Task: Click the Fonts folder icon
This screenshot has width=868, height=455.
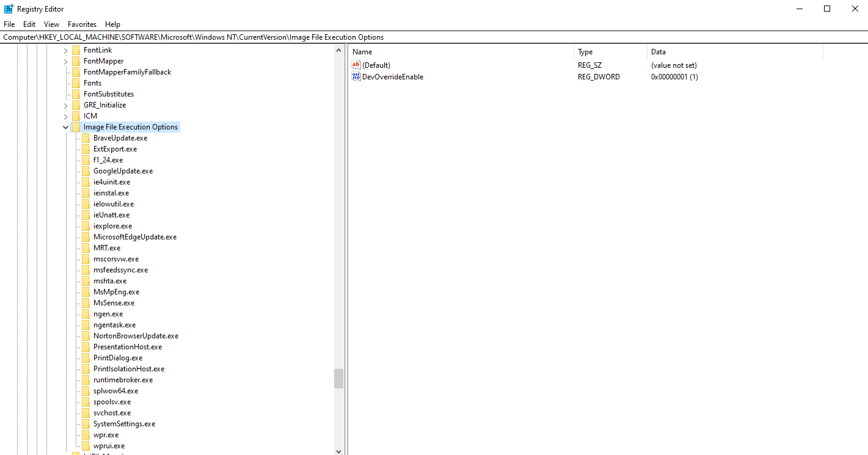Action: (76, 83)
